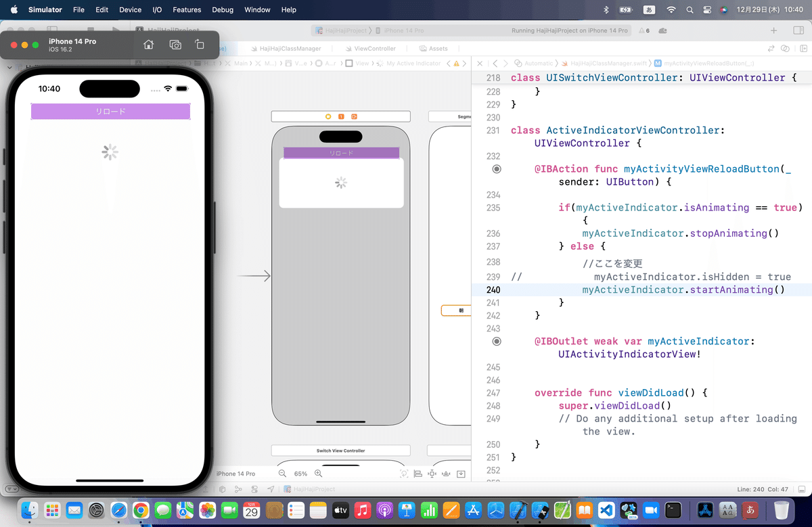Choose the iPhone 14 Pro canvas device

click(x=235, y=474)
